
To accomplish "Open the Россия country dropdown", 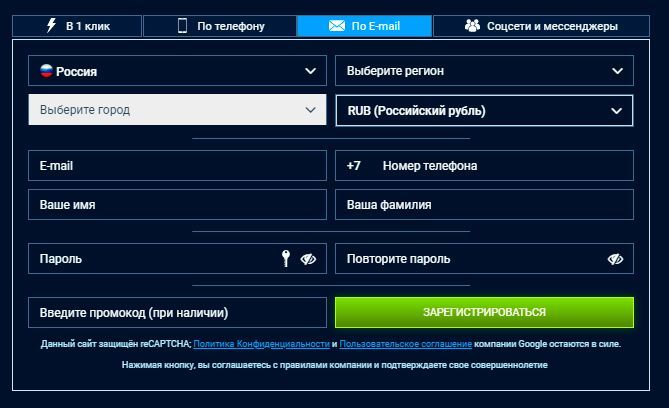I will (177, 70).
